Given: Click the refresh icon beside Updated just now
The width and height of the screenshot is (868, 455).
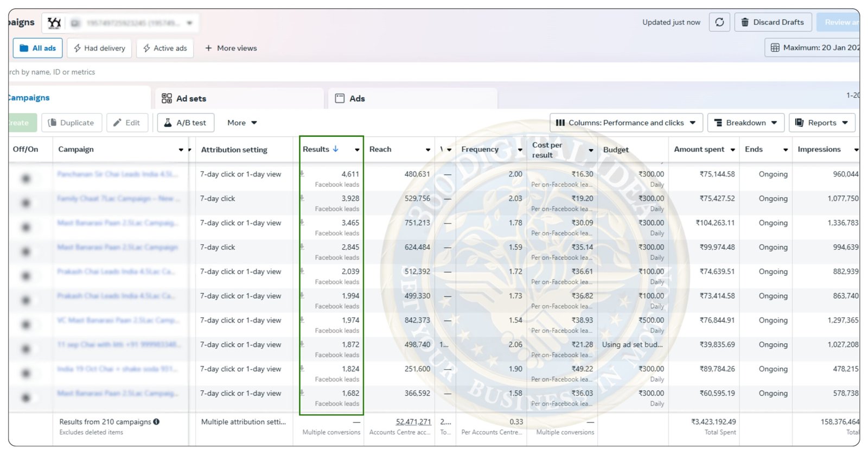Looking at the screenshot, I should [719, 22].
